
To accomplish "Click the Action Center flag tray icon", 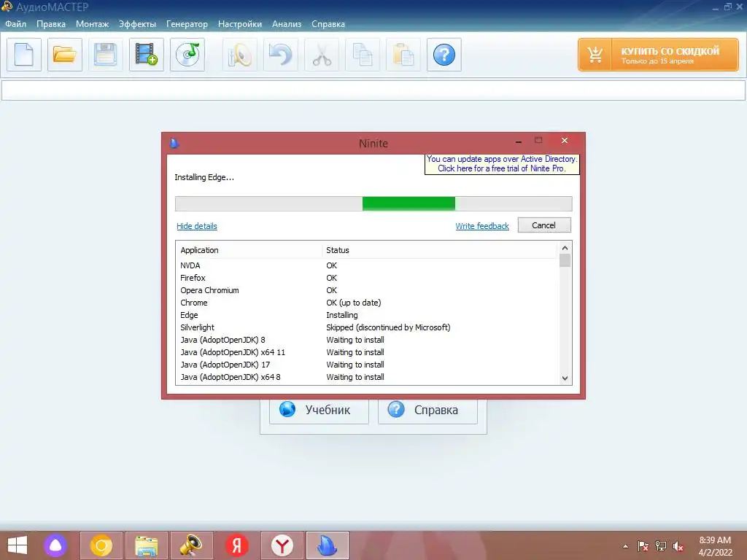I will pos(643,546).
